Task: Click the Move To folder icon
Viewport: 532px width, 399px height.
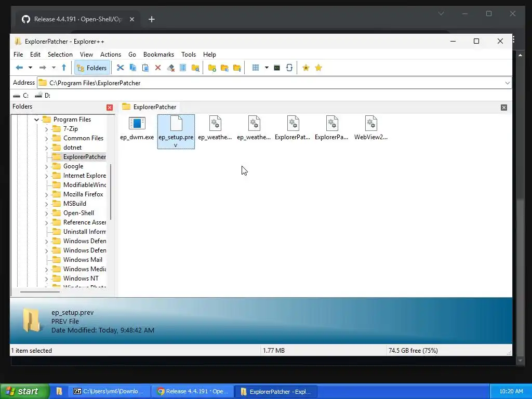Action: click(x=237, y=68)
